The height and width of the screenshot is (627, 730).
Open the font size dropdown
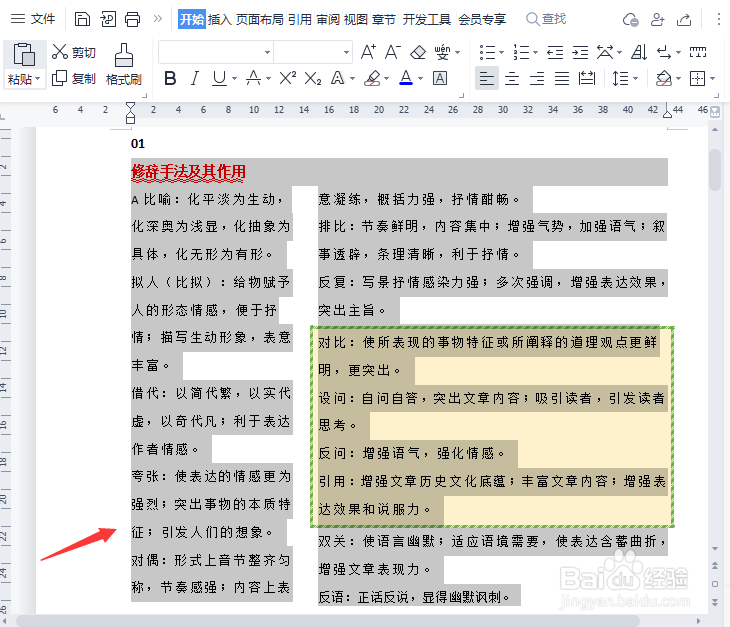346,52
